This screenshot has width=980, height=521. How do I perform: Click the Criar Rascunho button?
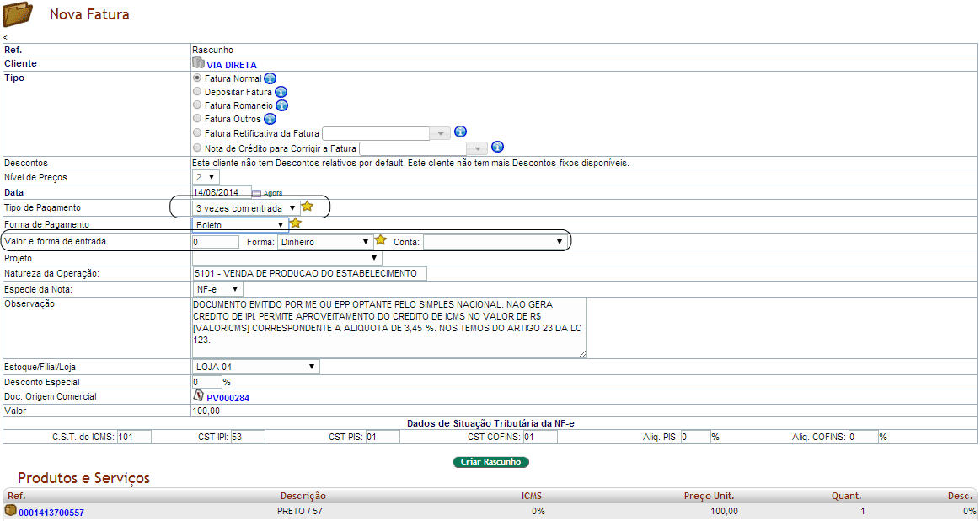491,462
